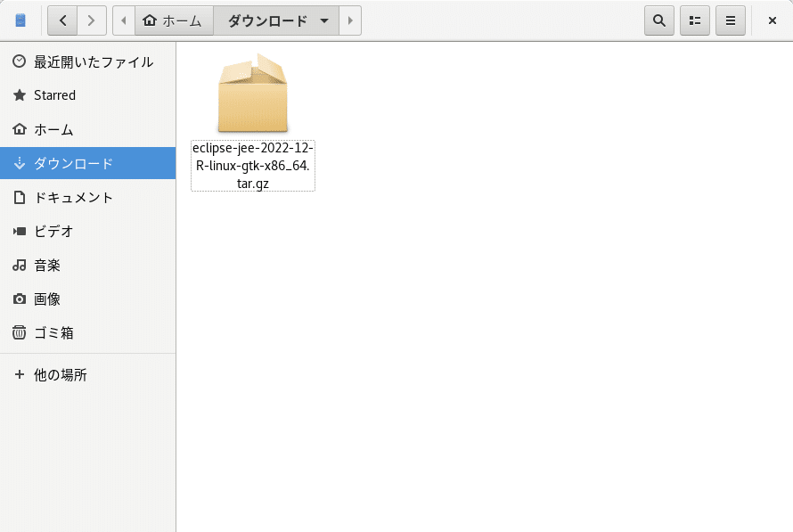Open 最近開いたファイル in sidebar
793x532 pixels.
pyautogui.click(x=88, y=61)
